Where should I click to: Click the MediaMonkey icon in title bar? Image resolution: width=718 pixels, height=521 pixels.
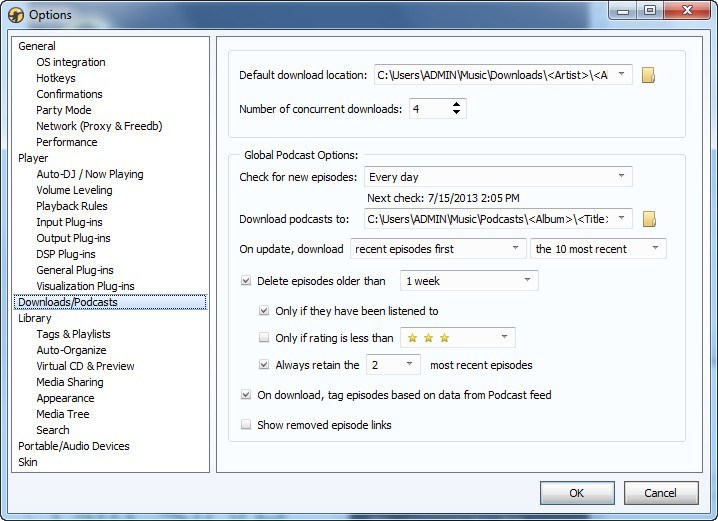tap(16, 15)
